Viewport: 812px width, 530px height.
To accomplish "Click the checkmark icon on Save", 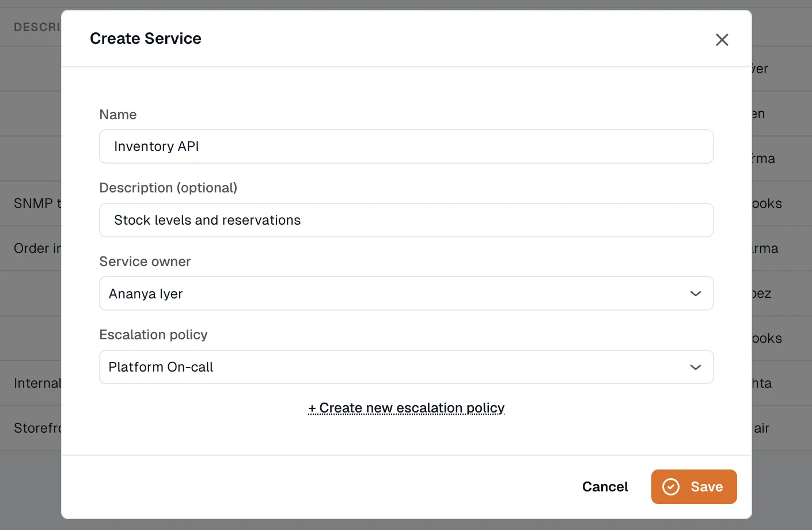I will [x=671, y=487].
